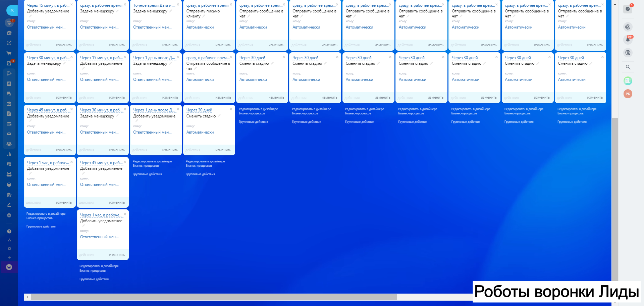644x306 pixels.
Task: Open 'действия' menu on 'Отправить письмо клиенту' card
Action: (x=193, y=45)
